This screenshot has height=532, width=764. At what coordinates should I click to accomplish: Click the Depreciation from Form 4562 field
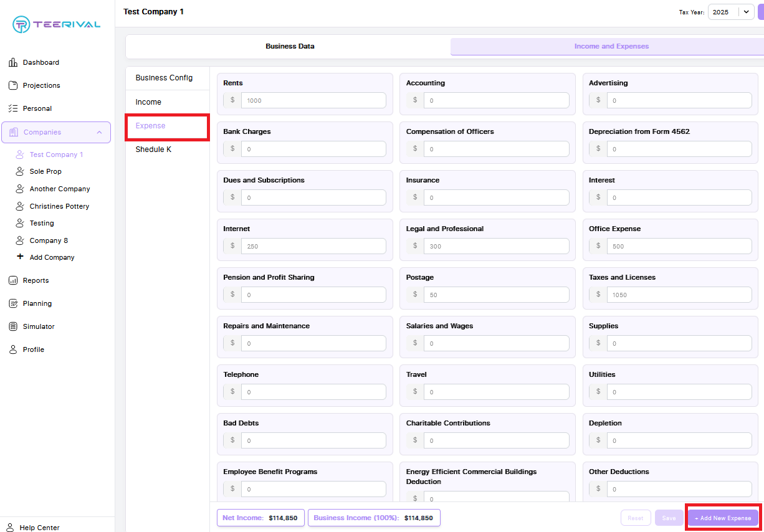coord(679,149)
